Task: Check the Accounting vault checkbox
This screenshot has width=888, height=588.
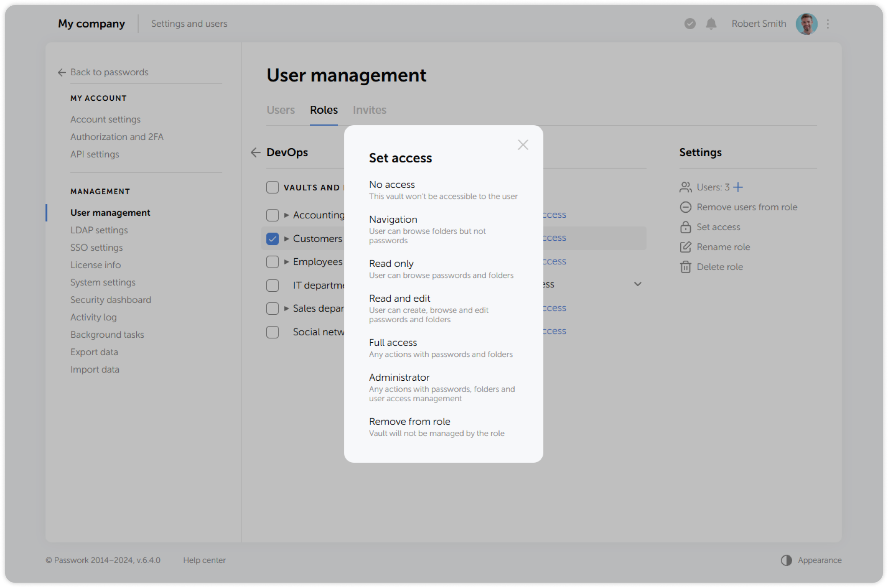Action: click(x=273, y=215)
